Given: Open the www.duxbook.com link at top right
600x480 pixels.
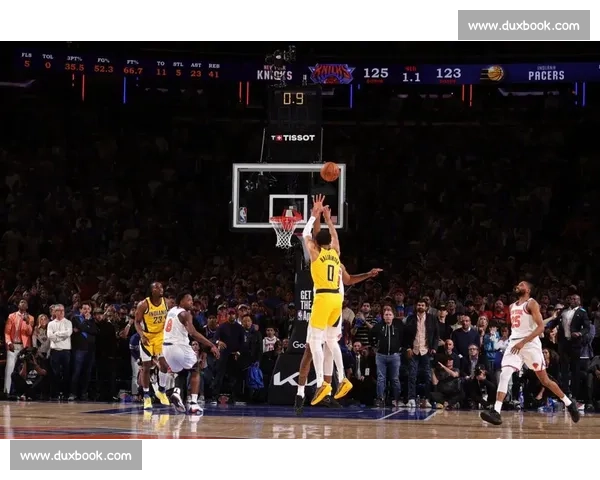Looking at the screenshot, I should (523, 25).
